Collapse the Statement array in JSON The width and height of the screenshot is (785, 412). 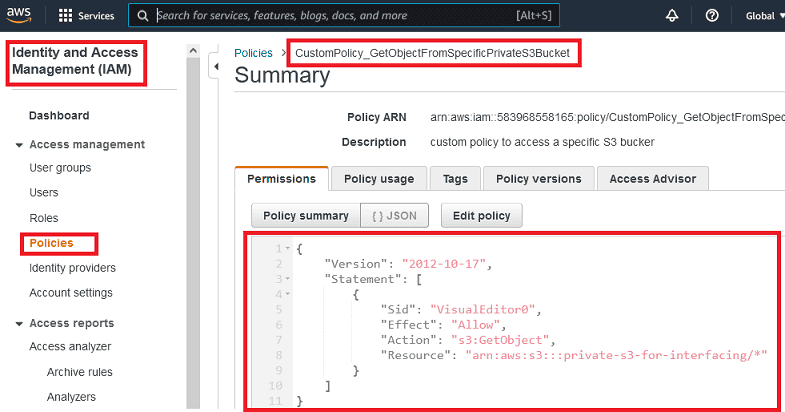289,278
